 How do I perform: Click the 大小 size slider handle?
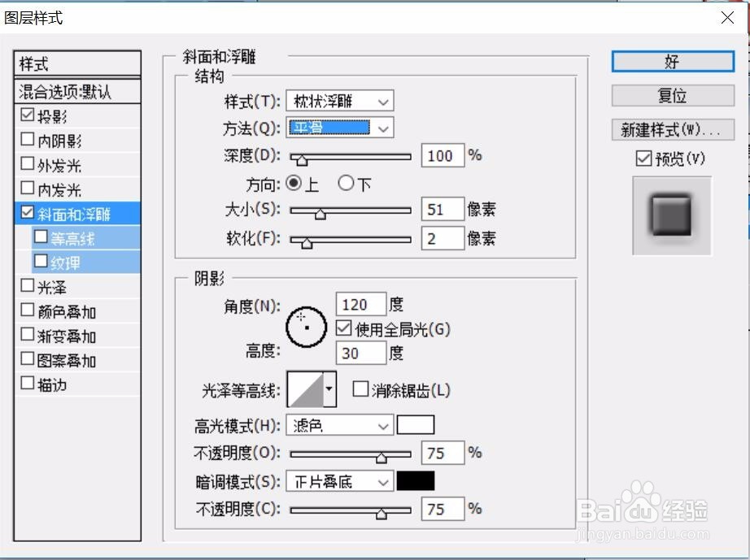pyautogui.click(x=320, y=213)
